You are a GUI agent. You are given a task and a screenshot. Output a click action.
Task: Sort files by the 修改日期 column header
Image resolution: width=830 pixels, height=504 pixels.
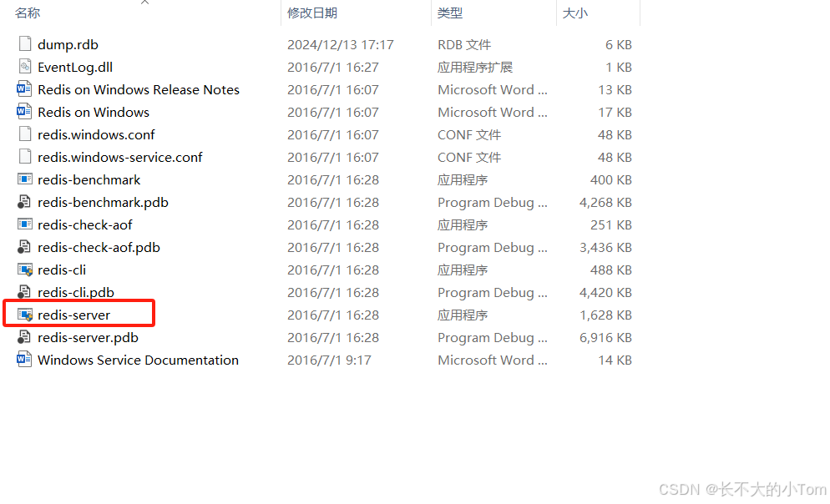tap(312, 13)
